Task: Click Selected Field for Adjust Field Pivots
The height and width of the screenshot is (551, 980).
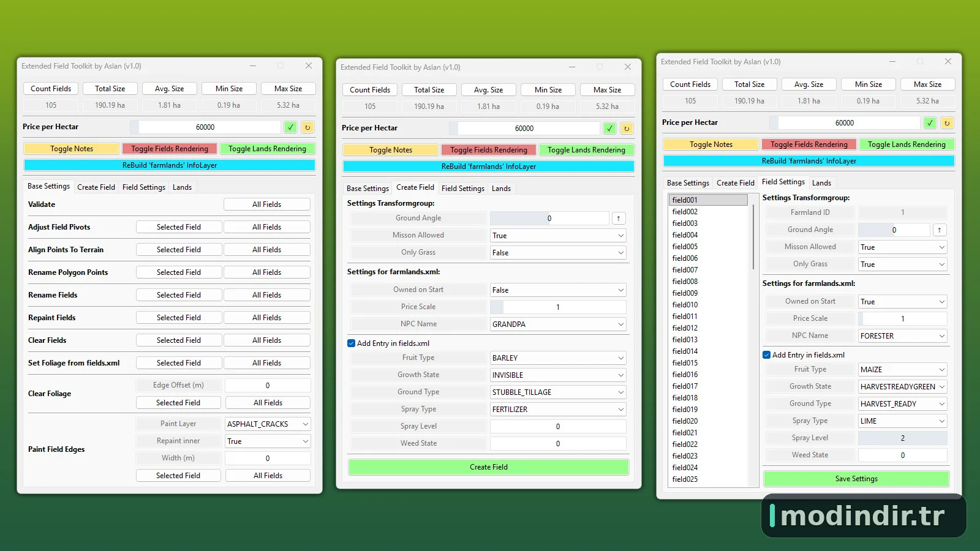Action: tap(179, 227)
